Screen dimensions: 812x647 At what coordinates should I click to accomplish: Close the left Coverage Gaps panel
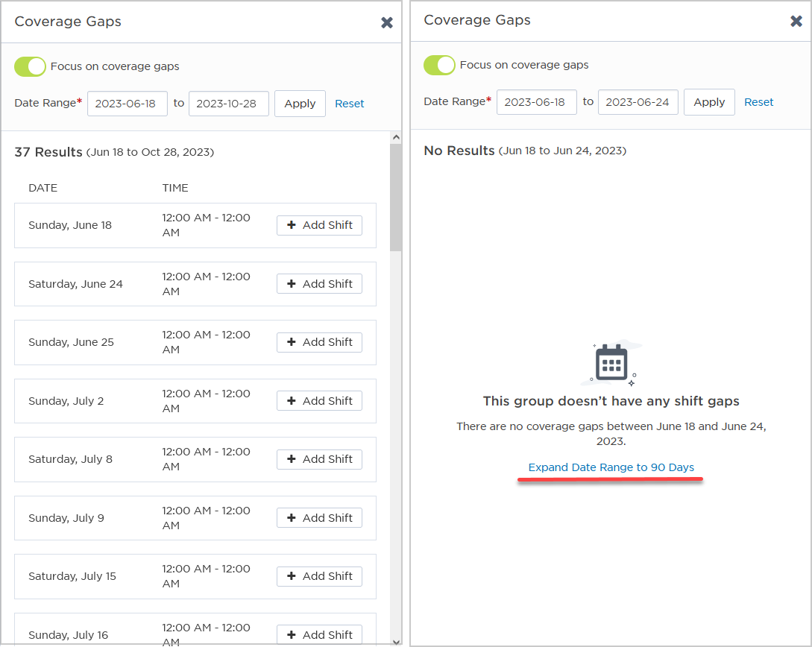387,22
